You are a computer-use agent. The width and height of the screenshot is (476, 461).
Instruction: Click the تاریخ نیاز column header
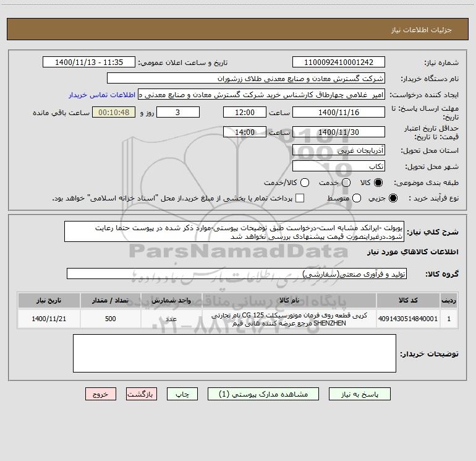click(49, 301)
